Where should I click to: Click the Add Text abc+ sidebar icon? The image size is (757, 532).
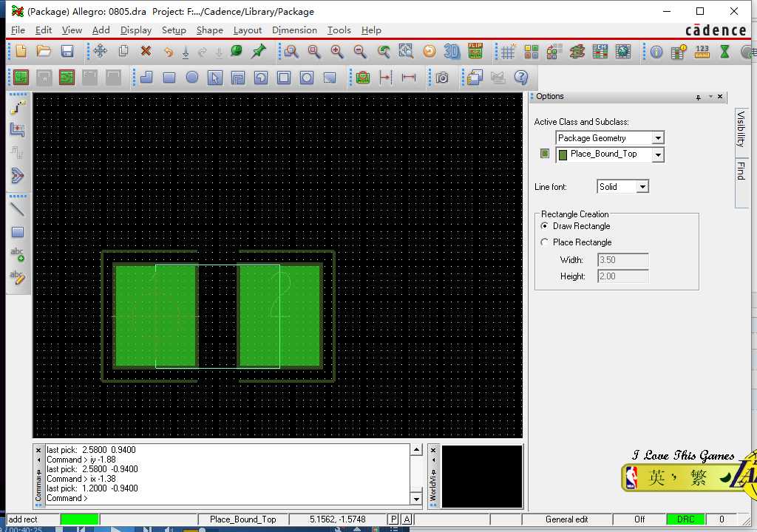tap(18, 254)
